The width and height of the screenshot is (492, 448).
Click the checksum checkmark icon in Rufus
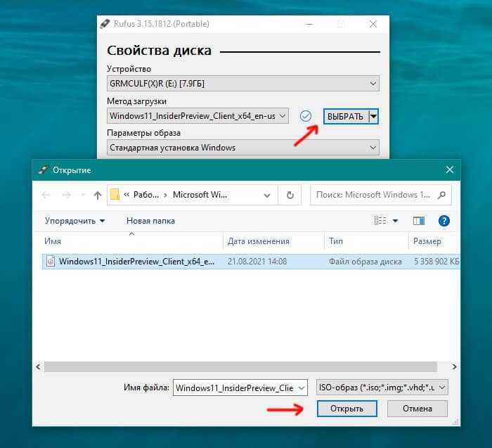point(305,116)
